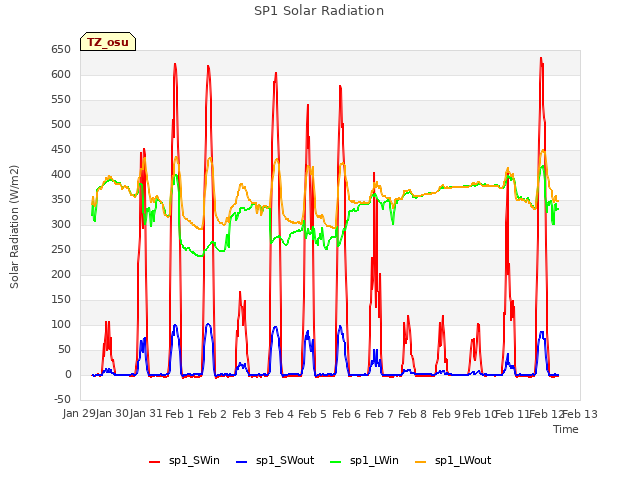Viewport: 640px width, 480px height.
Task: Click the 150 y-axis label
Action: (x=61, y=300)
